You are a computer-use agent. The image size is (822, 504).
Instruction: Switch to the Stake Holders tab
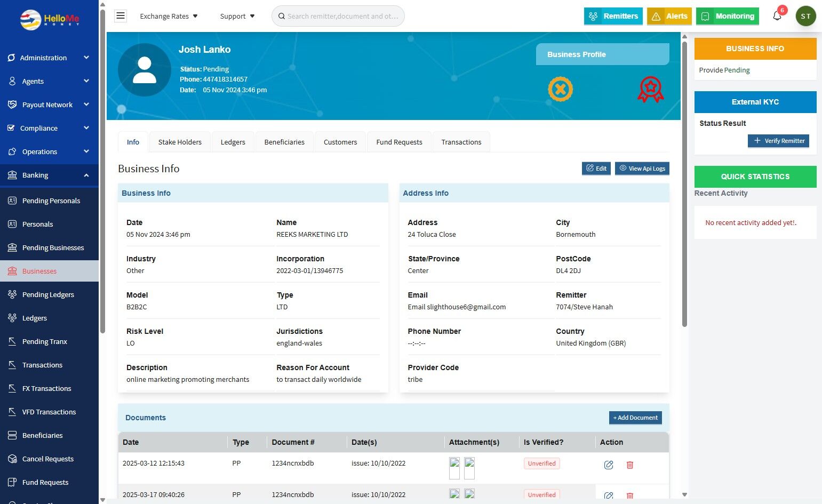point(180,142)
